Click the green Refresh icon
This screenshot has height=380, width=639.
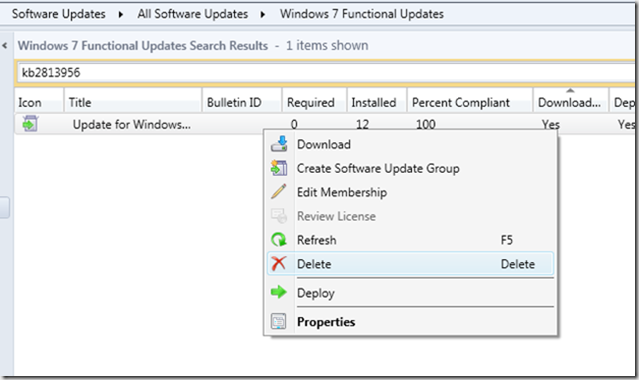pyautogui.click(x=279, y=240)
